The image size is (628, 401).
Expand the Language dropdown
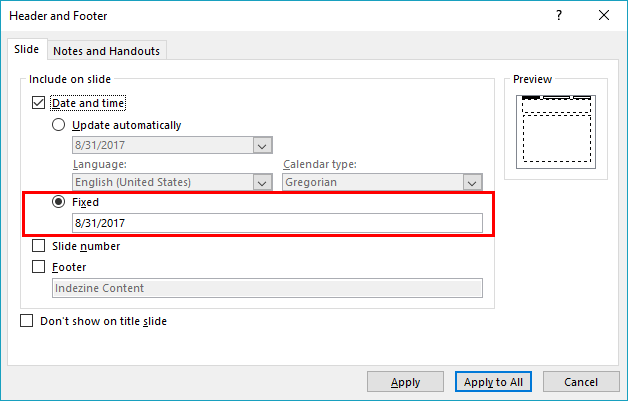pyautogui.click(x=263, y=182)
